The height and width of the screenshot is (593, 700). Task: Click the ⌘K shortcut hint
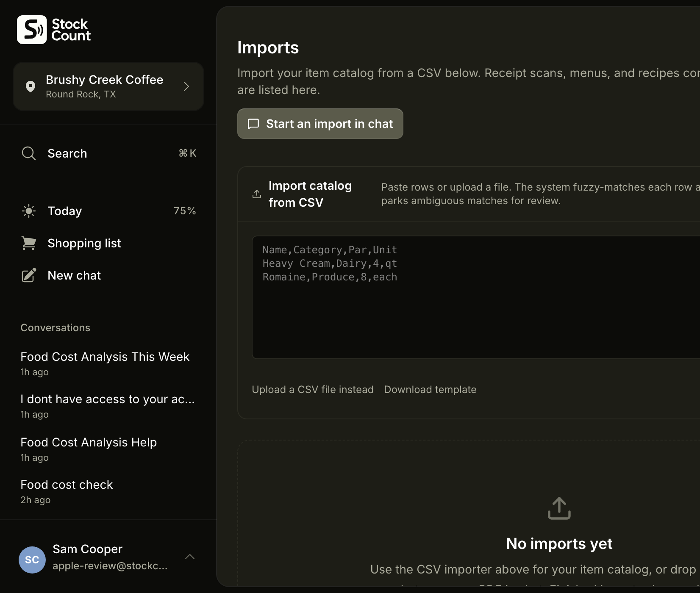pos(187,153)
